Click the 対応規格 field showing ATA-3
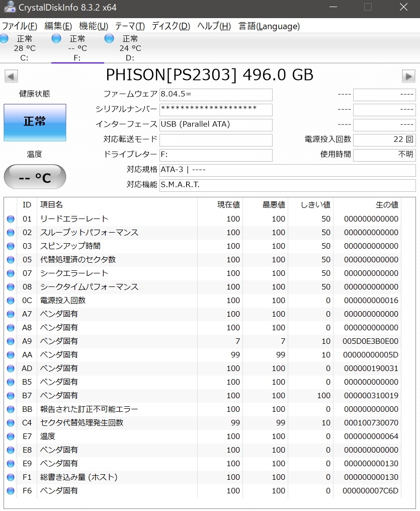 pos(288,170)
